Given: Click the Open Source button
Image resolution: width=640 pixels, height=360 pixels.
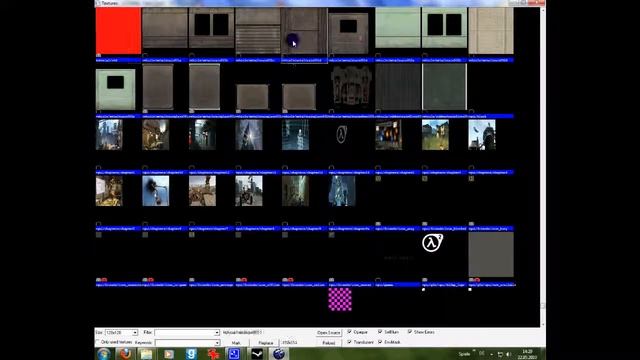Looking at the screenshot, I should pyautogui.click(x=329, y=333).
